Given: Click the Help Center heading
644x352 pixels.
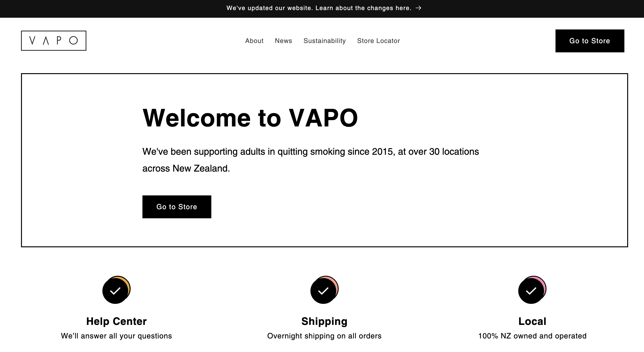Looking at the screenshot, I should [x=117, y=321].
